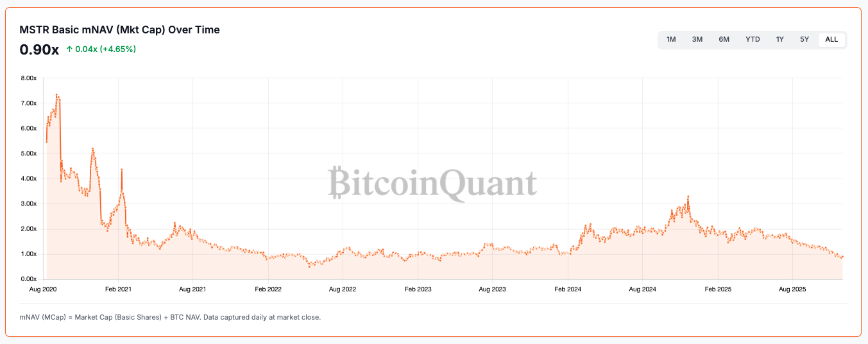
Task: Click the mNAV formula footnote text
Action: click(x=170, y=317)
